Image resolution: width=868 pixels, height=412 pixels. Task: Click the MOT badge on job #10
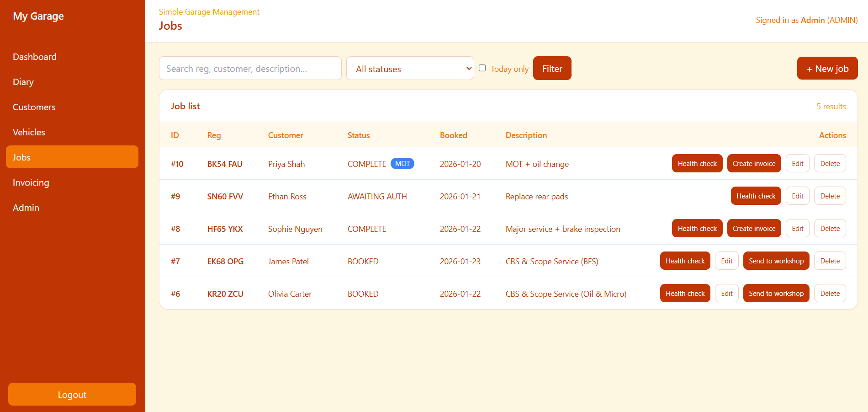[402, 164]
